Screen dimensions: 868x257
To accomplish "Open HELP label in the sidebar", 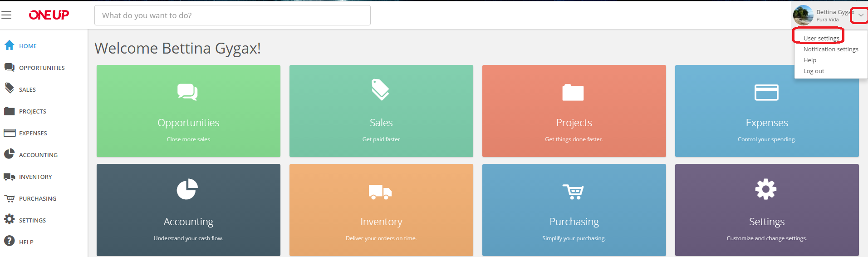I will click(26, 242).
